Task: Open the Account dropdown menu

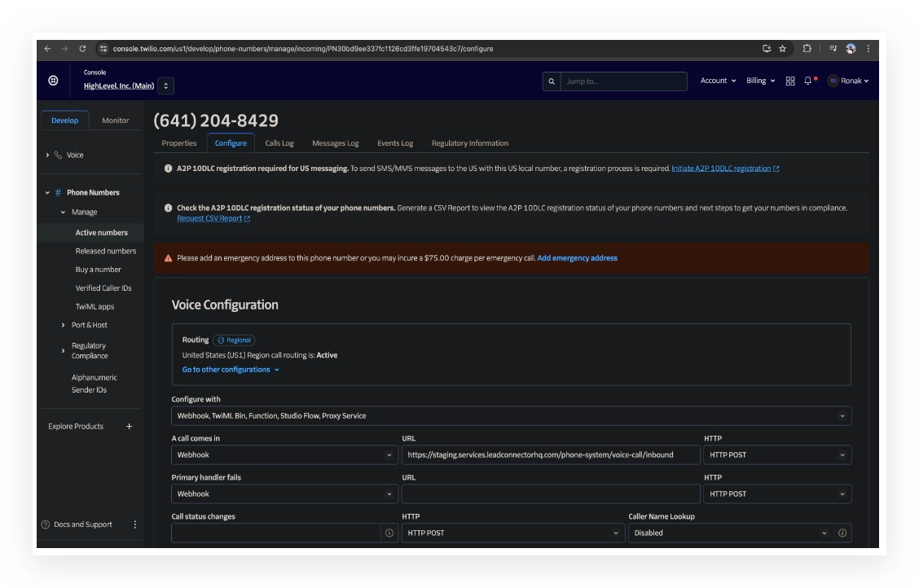Action: point(718,81)
